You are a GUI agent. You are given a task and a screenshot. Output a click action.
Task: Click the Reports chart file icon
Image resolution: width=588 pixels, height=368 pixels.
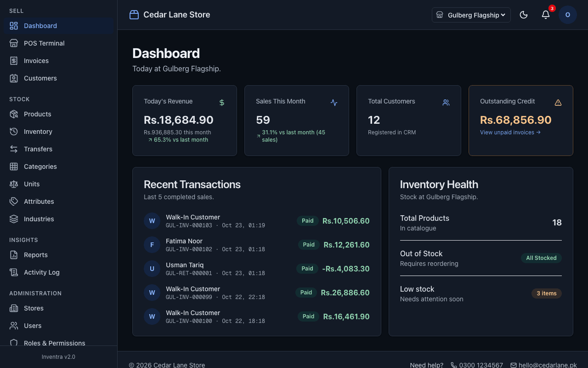coord(14,255)
